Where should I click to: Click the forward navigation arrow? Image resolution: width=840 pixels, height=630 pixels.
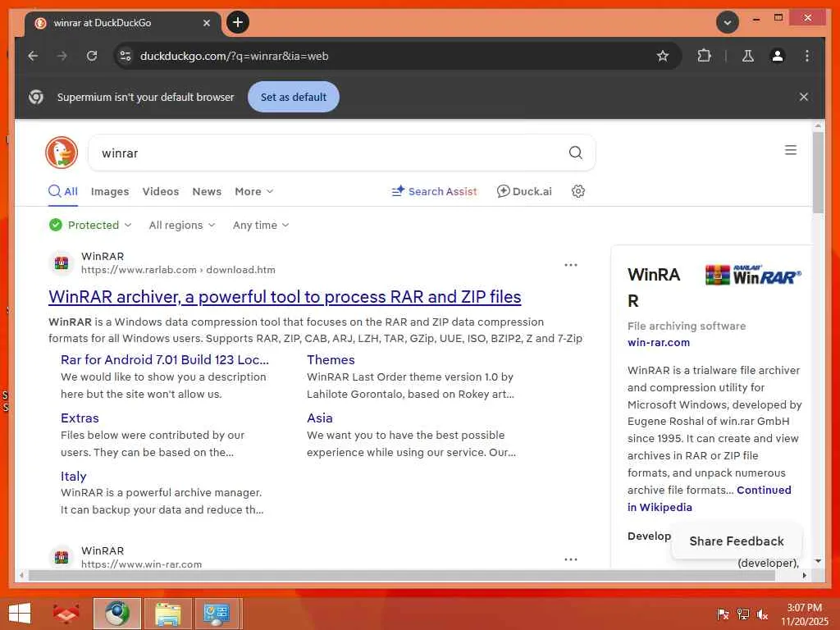(x=62, y=56)
